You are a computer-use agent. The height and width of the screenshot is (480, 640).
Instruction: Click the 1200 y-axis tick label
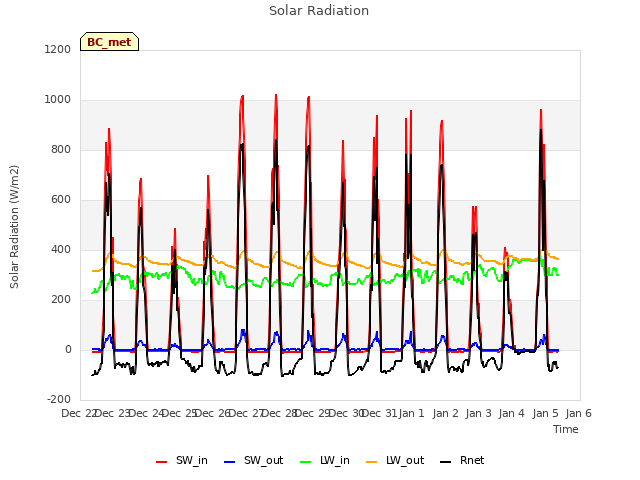(58, 49)
